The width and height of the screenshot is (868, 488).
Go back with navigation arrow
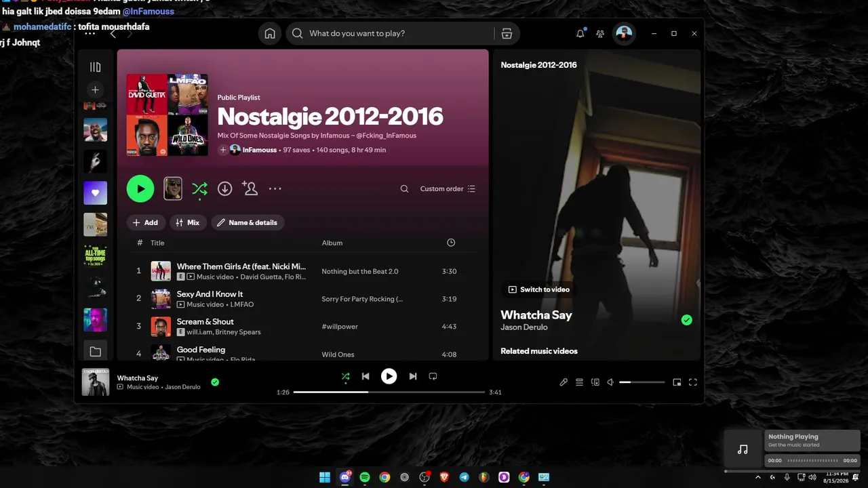113,34
